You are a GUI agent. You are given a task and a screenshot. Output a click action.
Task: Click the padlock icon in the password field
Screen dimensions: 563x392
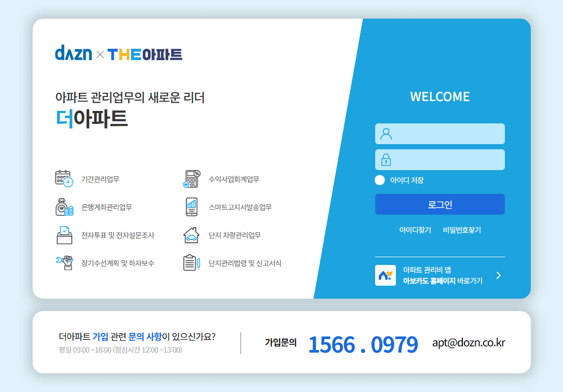point(385,159)
